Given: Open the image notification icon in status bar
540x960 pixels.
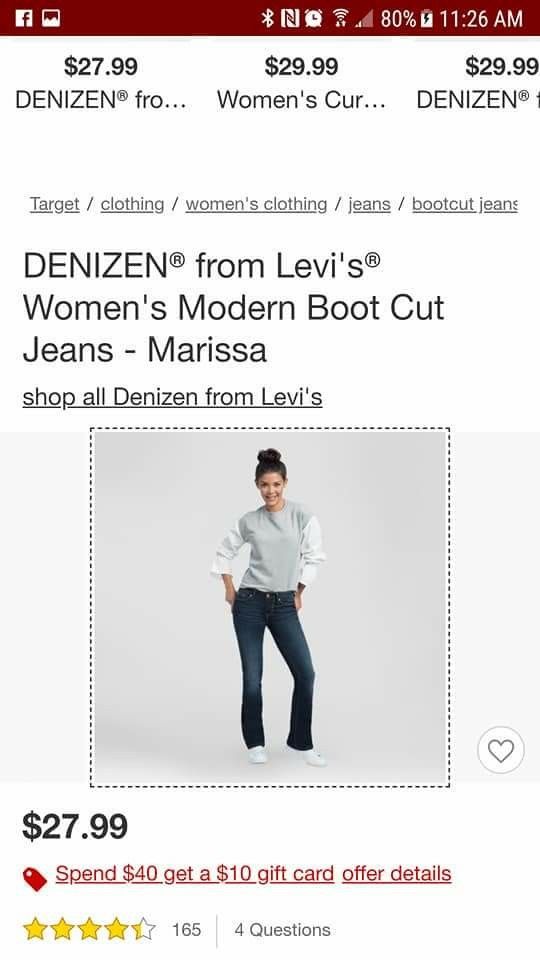Looking at the screenshot, I should 51,18.
